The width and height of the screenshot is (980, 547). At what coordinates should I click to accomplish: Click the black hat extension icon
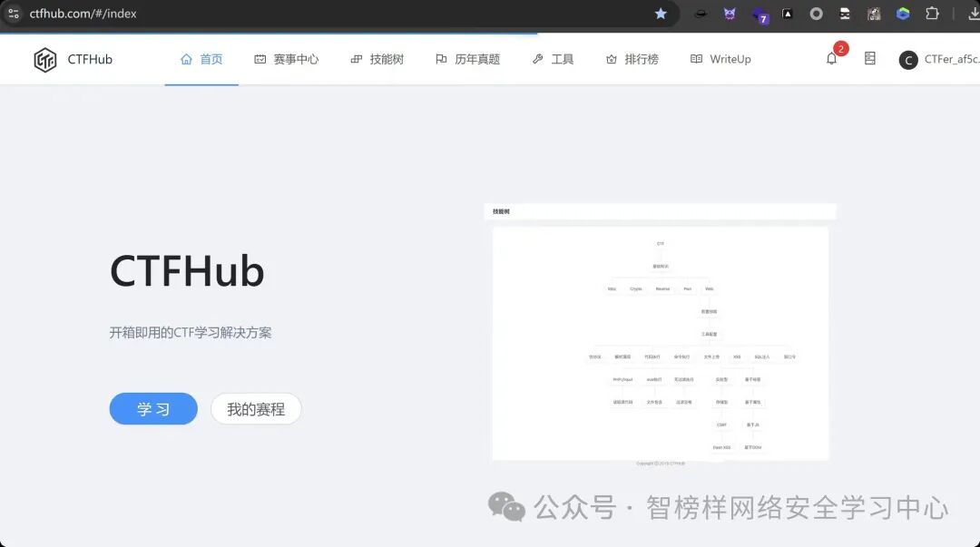tap(701, 14)
